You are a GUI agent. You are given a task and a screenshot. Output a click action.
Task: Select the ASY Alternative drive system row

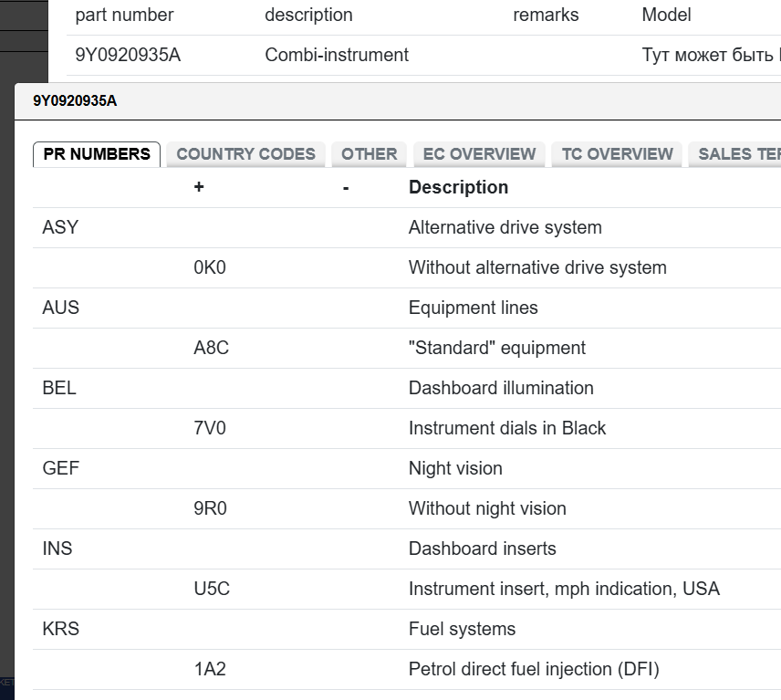tap(505, 227)
